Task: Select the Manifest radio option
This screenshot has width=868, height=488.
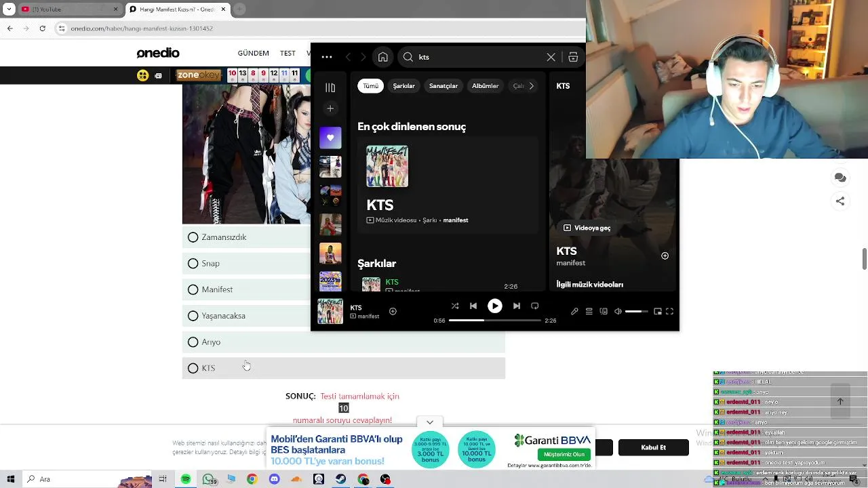Action: (x=193, y=289)
